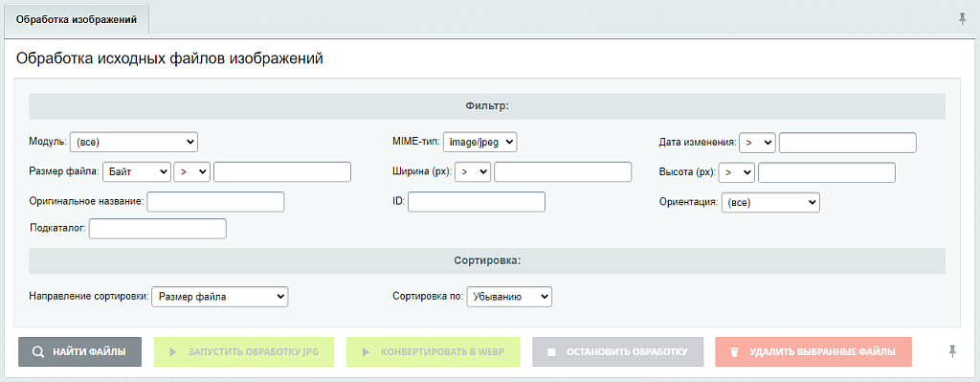
Task: Focus the Оригинальное название field
Action: [215, 202]
